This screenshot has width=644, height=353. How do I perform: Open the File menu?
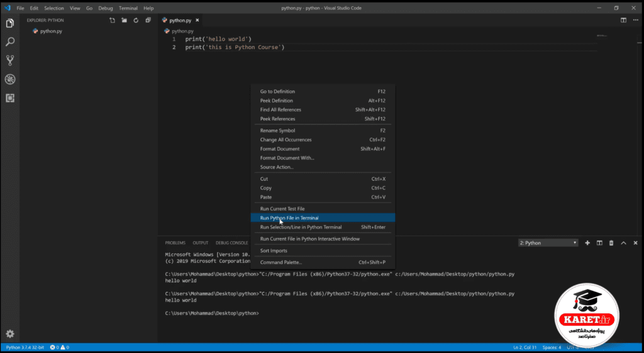click(20, 8)
